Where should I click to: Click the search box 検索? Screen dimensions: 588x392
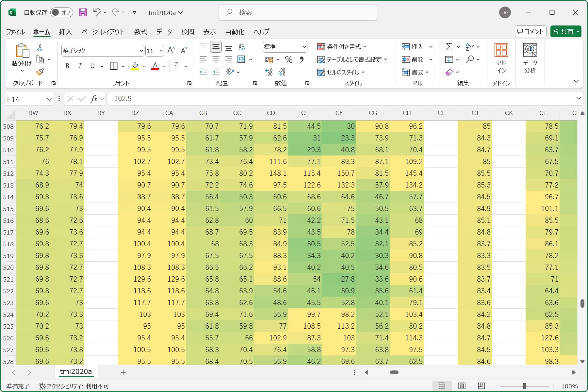[x=298, y=12]
